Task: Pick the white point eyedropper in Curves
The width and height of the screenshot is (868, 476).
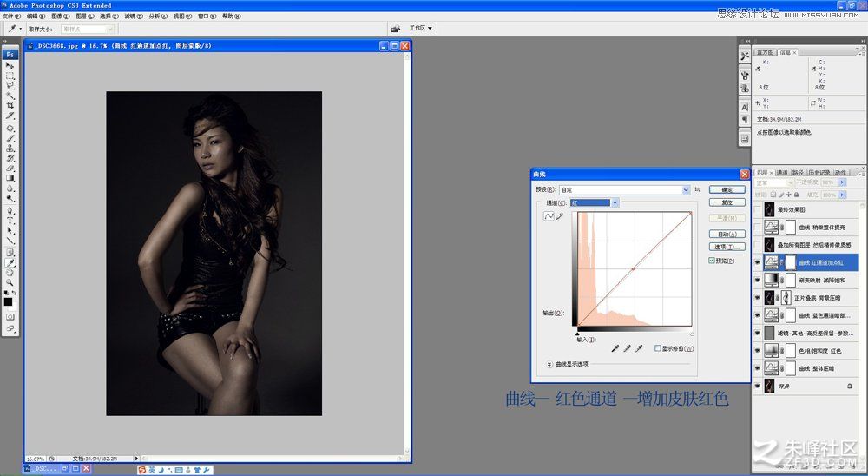Action: [639, 348]
